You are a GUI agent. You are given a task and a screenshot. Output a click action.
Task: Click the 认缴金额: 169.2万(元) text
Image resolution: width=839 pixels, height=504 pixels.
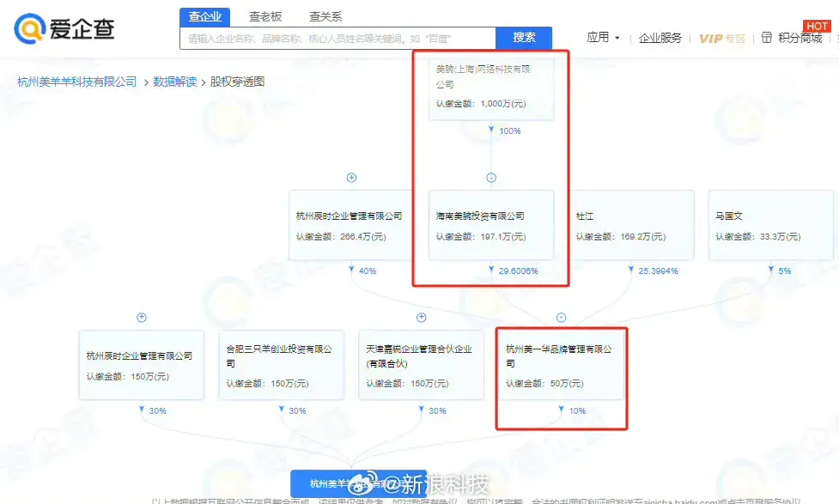coord(621,236)
